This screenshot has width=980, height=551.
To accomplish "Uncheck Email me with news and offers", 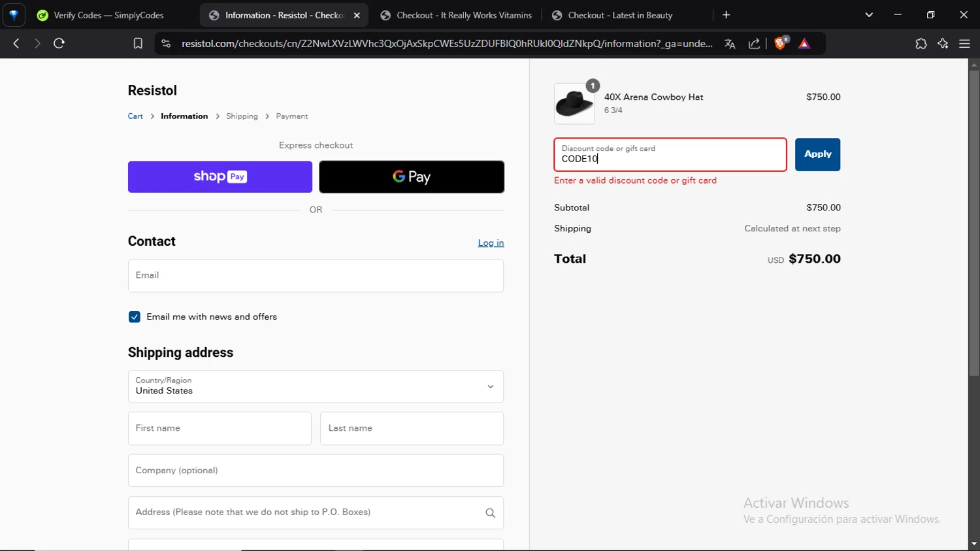I will click(135, 317).
